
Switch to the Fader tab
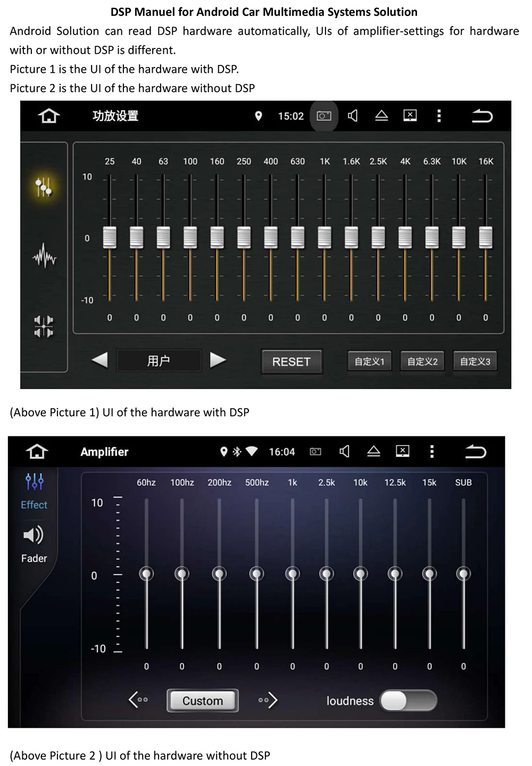(34, 545)
